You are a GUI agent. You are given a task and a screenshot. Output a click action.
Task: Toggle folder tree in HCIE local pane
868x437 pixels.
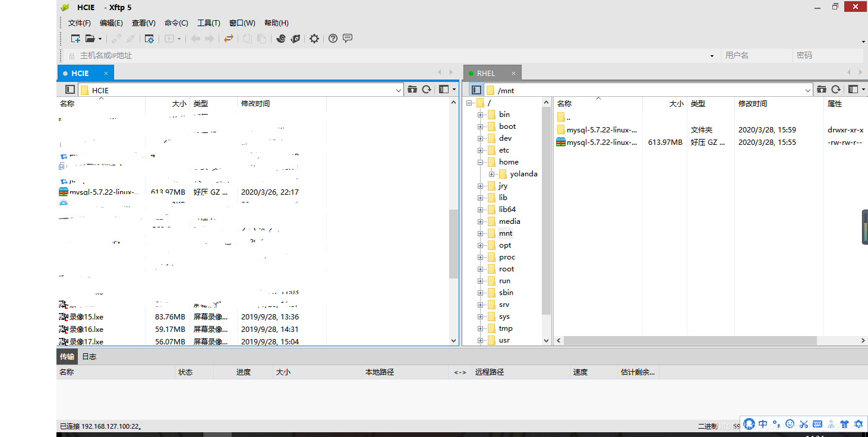point(70,90)
